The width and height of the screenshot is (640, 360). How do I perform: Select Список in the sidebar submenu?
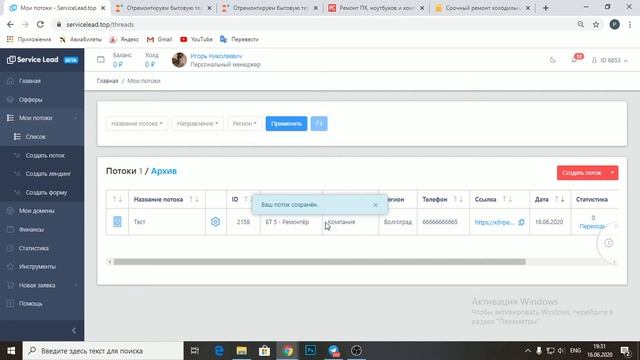click(x=36, y=137)
